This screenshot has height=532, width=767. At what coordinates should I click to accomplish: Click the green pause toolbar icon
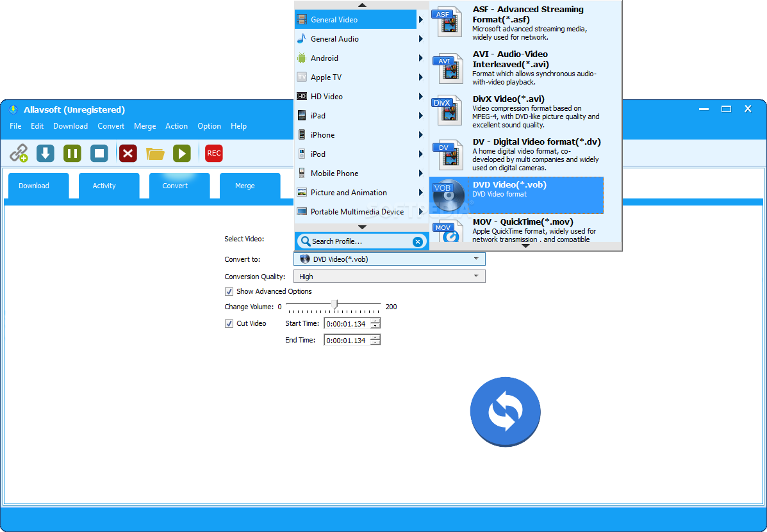pyautogui.click(x=72, y=154)
